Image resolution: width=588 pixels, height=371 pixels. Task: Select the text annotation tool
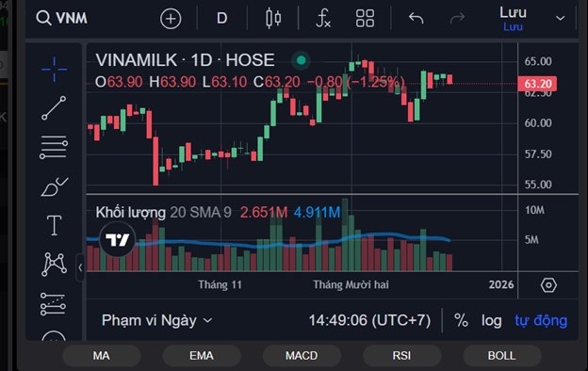54,225
